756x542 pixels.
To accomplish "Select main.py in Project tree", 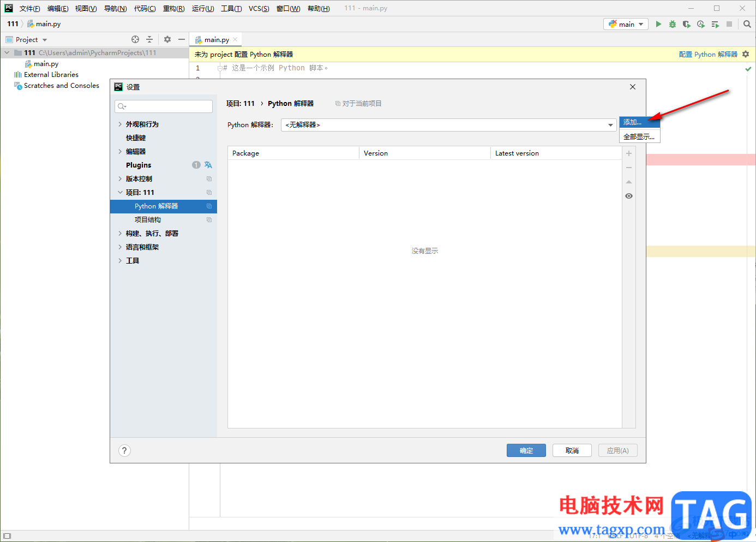I will click(46, 64).
